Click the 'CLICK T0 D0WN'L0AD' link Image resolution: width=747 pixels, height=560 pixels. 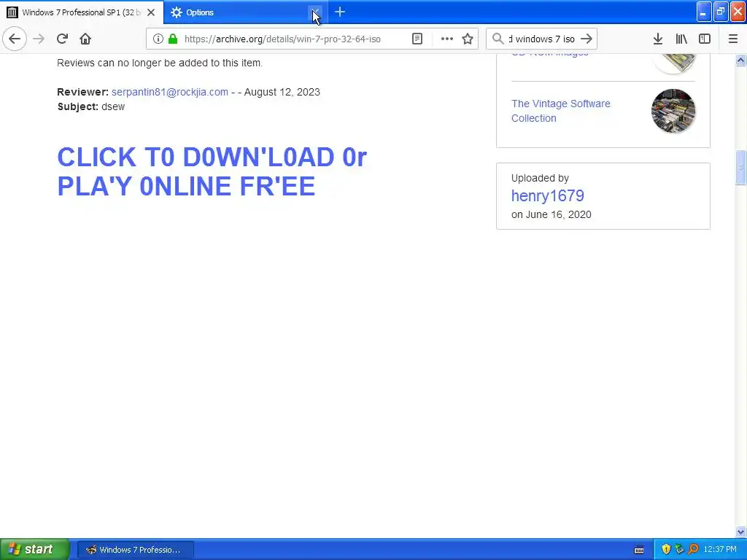tap(212, 171)
